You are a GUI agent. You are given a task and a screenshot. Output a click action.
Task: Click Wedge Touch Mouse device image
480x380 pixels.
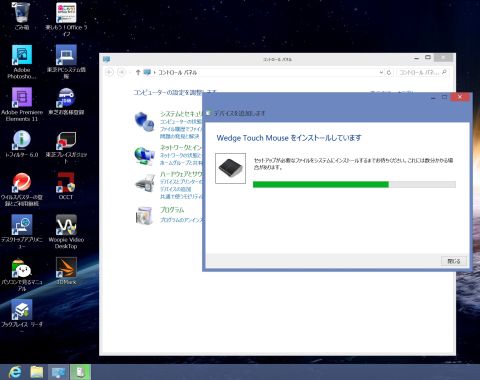(230, 168)
